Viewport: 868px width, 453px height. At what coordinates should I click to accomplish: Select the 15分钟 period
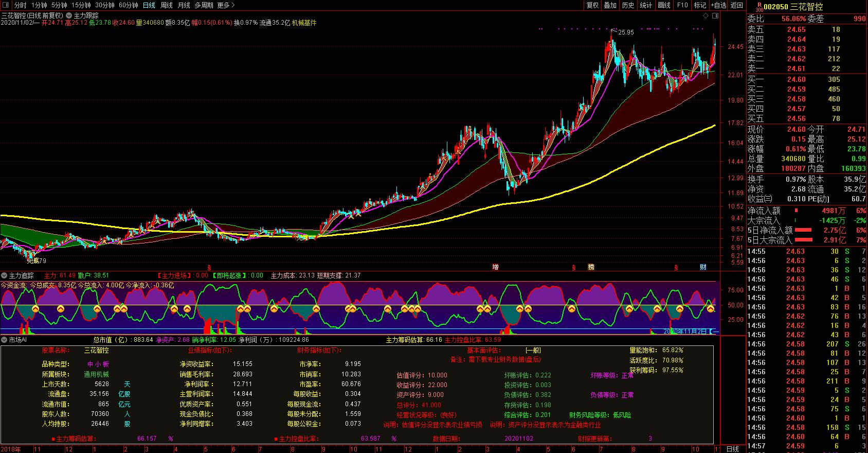[81, 5]
